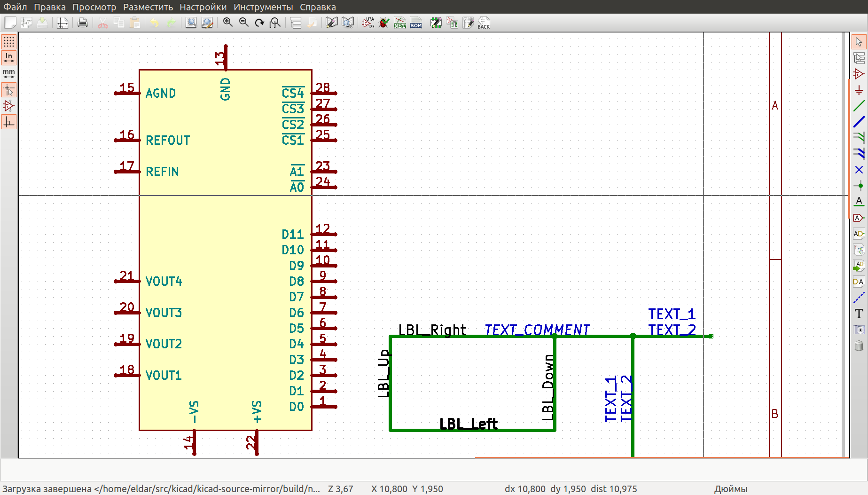Image resolution: width=868 pixels, height=495 pixels.
Task: Run electrical rules check (ladybug icon)
Action: pyautogui.click(x=384, y=23)
